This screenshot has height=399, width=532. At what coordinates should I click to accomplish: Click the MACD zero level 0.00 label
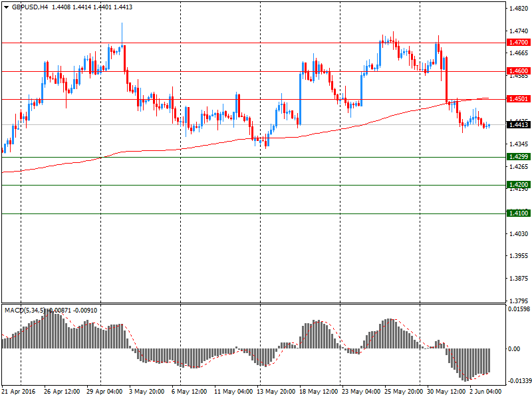click(514, 348)
